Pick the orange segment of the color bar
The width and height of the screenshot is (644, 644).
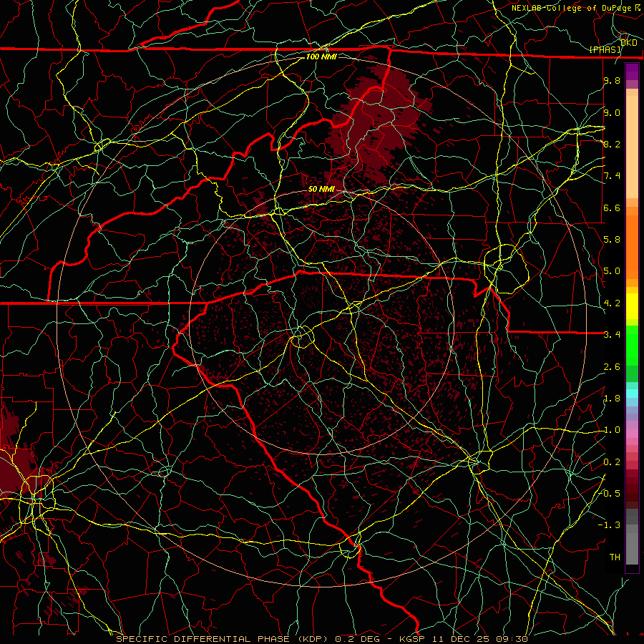[632, 248]
